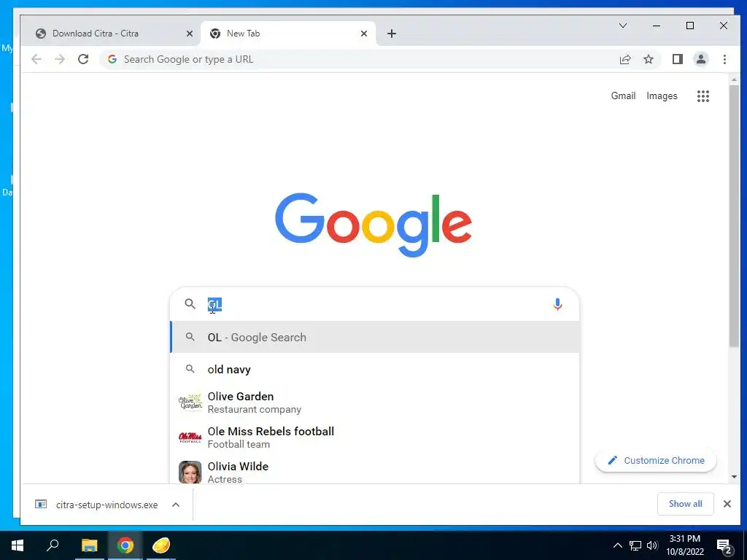Close the Download Citra tab

[x=189, y=34]
